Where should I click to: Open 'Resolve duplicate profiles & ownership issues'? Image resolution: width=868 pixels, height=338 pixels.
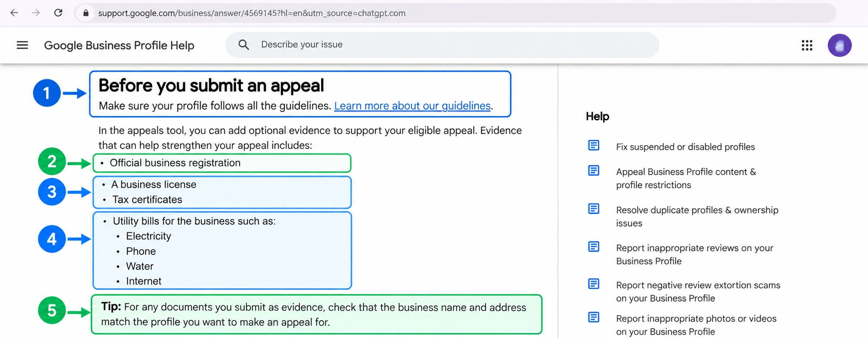tap(697, 217)
